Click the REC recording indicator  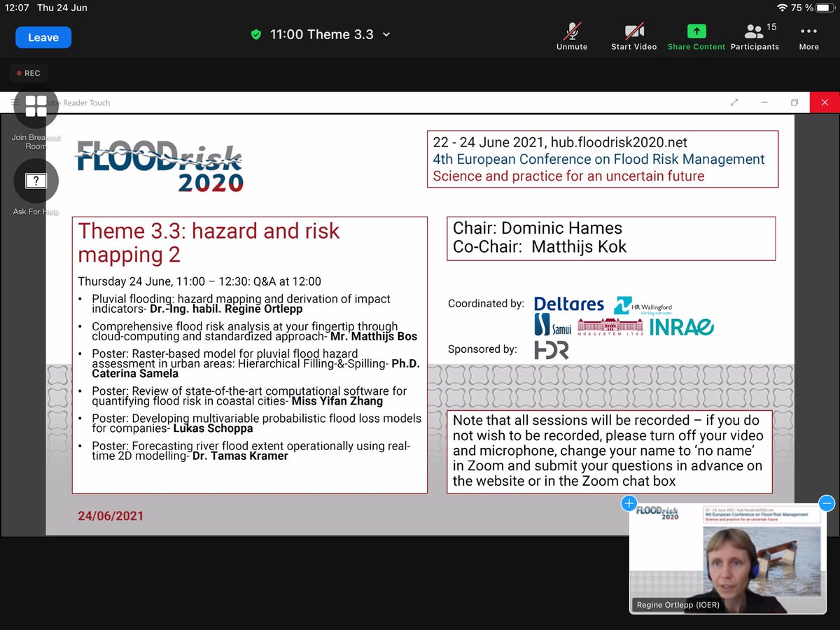click(29, 73)
